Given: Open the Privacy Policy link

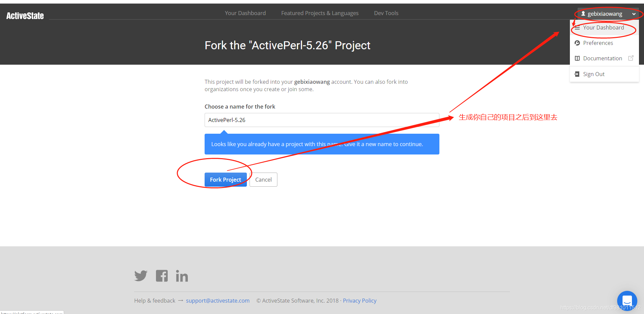Looking at the screenshot, I should (x=360, y=301).
